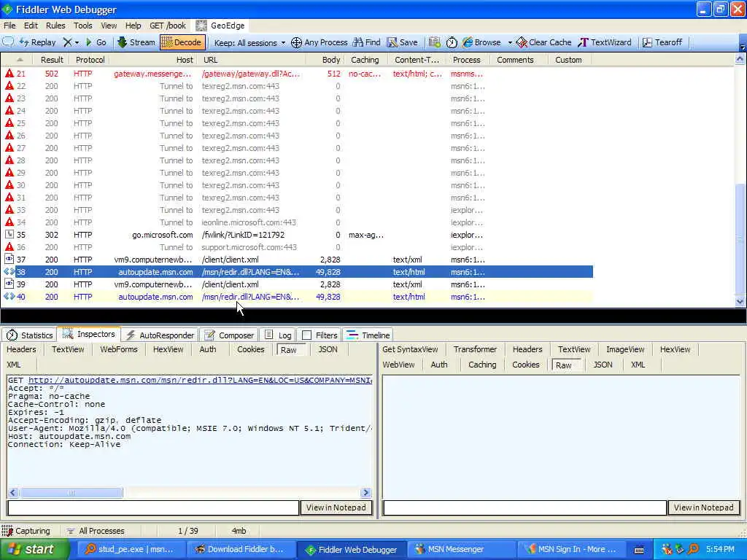Toggle the Decode button

click(x=182, y=42)
